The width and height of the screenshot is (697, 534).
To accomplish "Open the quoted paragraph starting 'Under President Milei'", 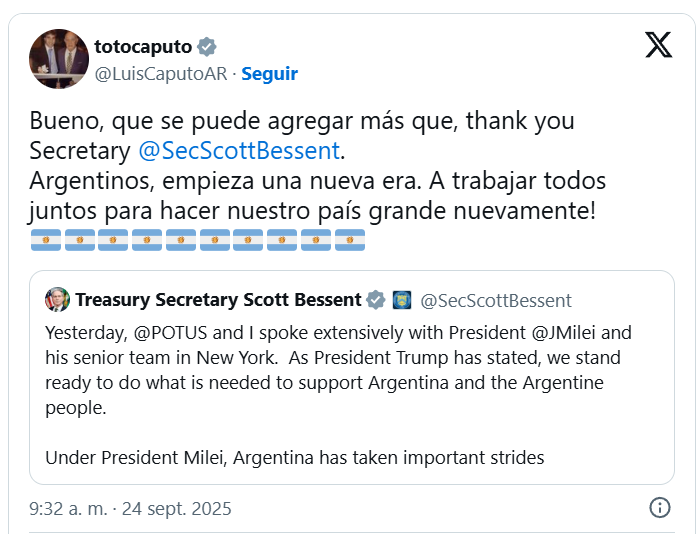I will click(x=294, y=457).
